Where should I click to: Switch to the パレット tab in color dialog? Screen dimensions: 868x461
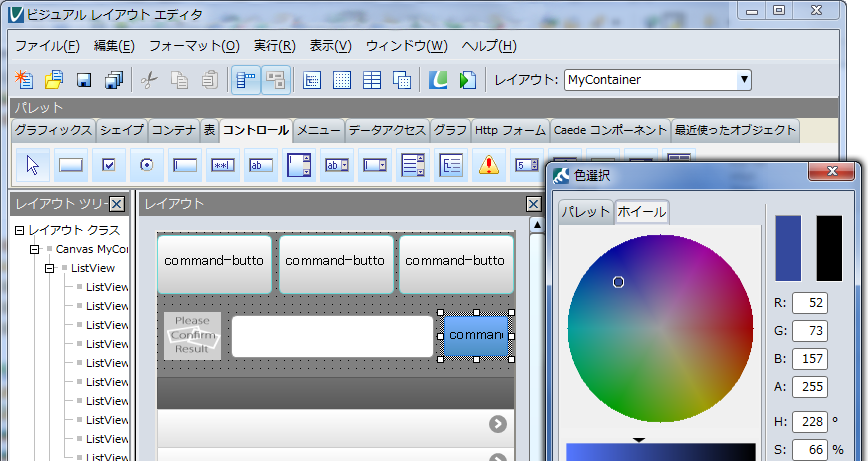585,211
